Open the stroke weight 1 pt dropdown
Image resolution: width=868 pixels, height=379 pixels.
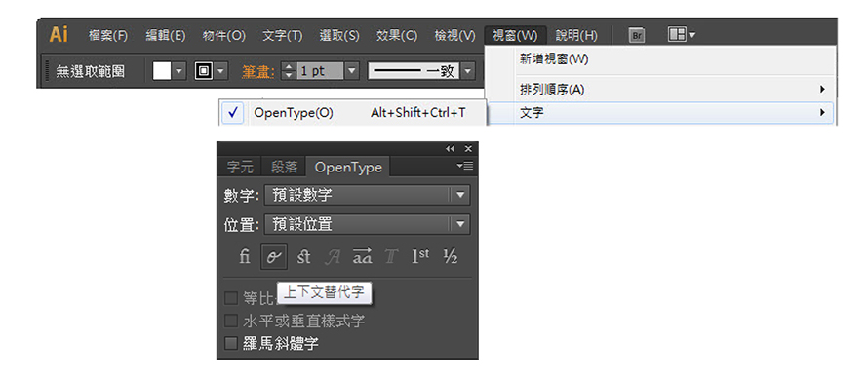point(352,71)
